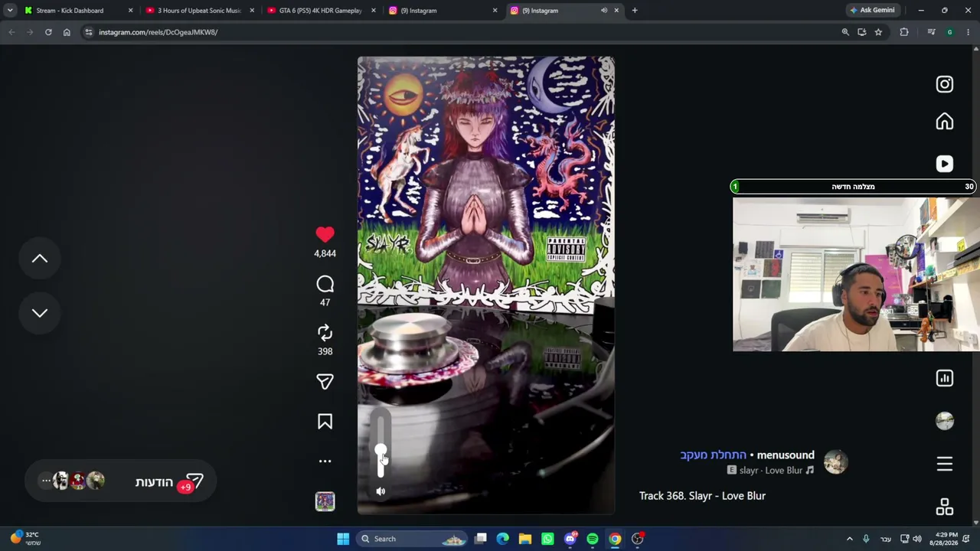
Task: Open the tab search dropdown arrow
Action: [10, 11]
